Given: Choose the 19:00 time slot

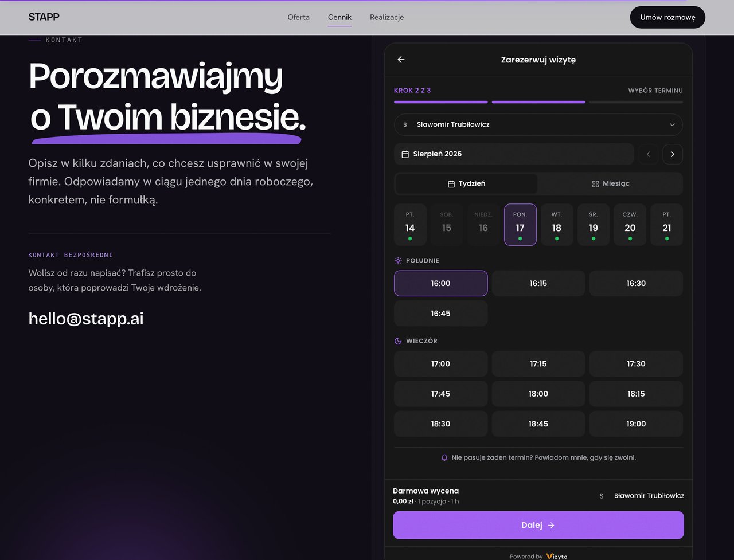Looking at the screenshot, I should [x=636, y=424].
